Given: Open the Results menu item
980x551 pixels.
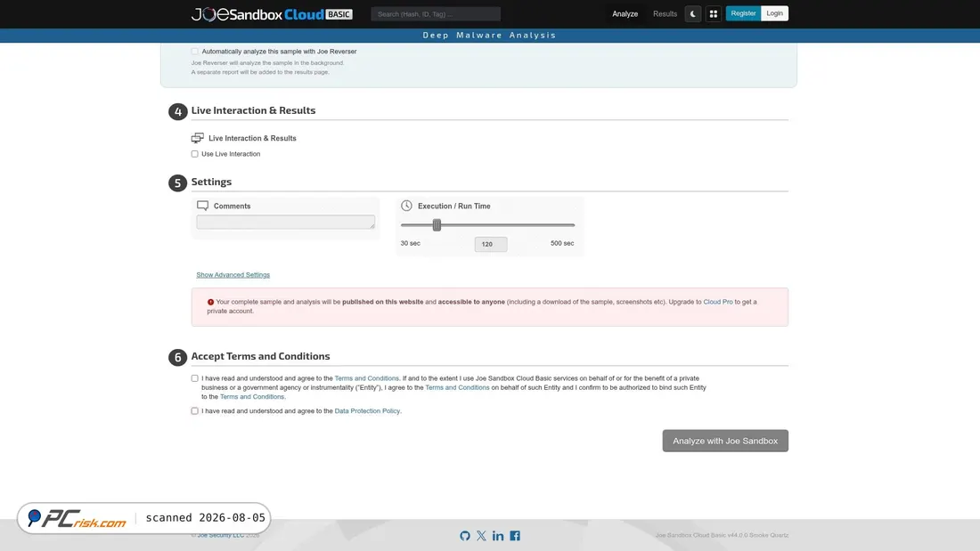Looking at the screenshot, I should [x=665, y=13].
